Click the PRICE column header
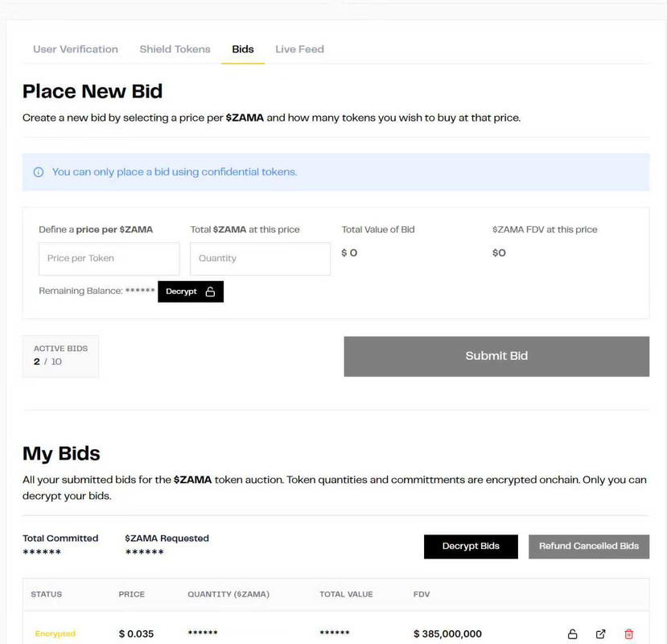 click(x=132, y=594)
